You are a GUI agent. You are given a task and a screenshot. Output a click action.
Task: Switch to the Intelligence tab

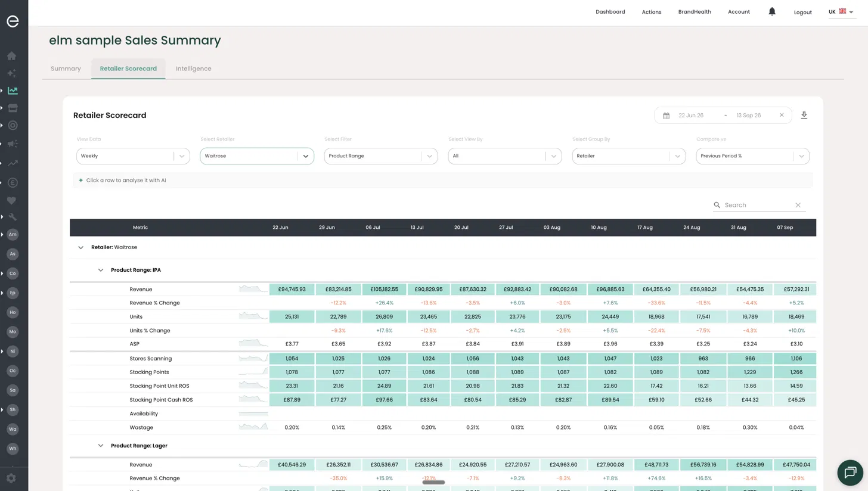(x=194, y=69)
